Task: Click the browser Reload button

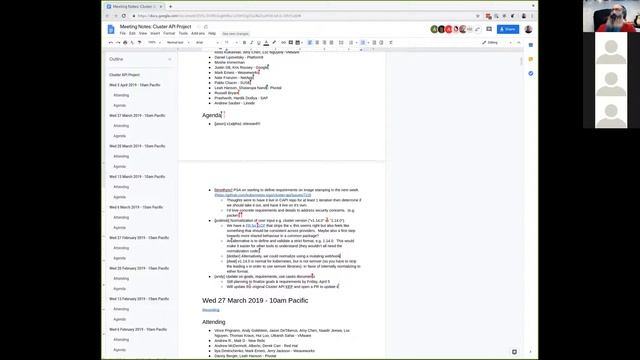Action: tap(124, 16)
